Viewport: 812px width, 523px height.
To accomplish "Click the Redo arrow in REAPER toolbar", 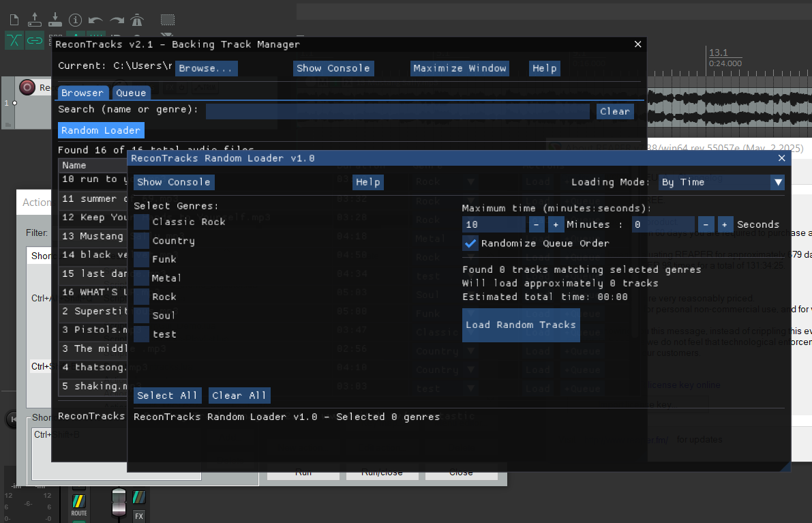I will pos(117,20).
